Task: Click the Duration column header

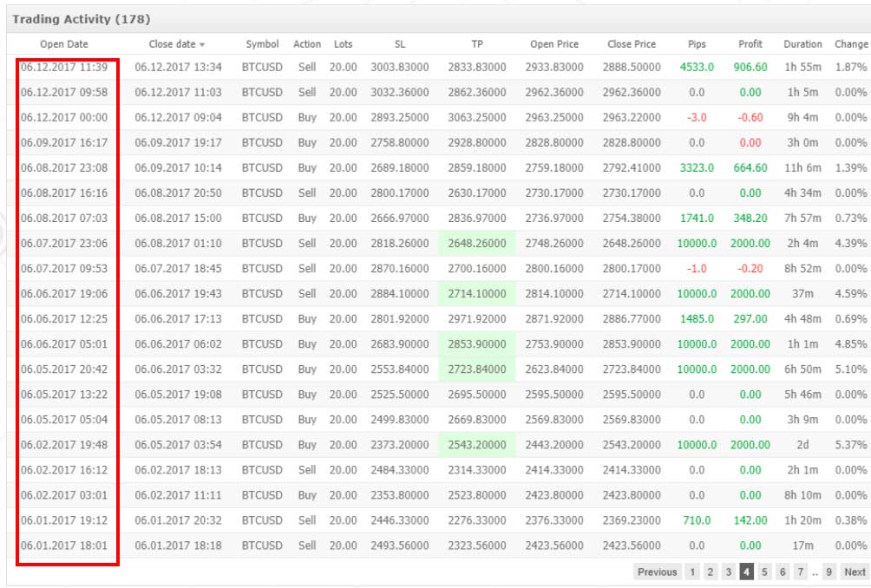Action: 802,44
